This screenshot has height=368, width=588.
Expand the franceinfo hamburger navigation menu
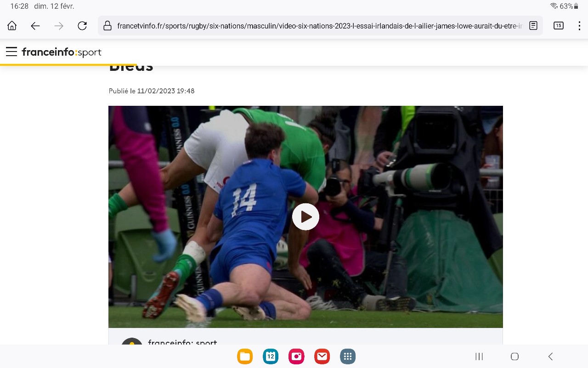point(11,52)
